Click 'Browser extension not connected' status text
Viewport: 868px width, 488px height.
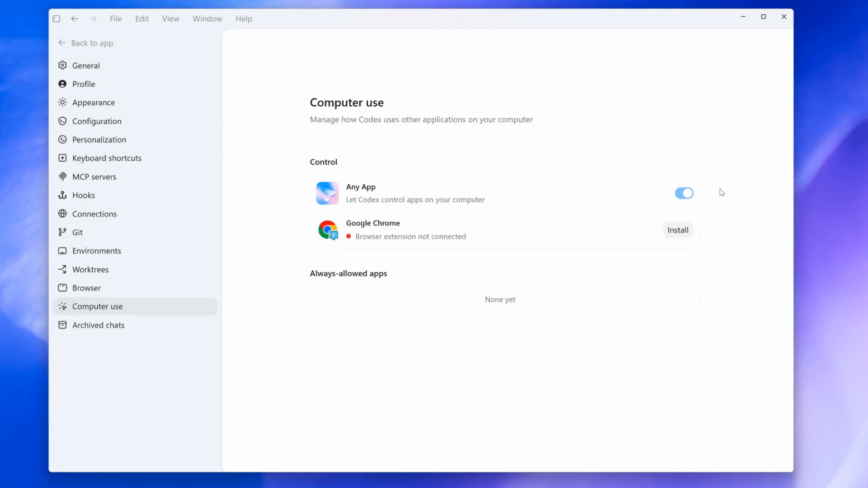pos(410,236)
